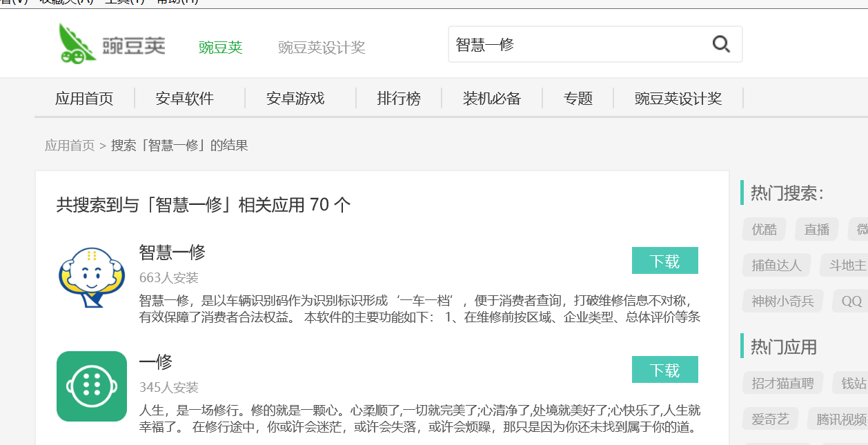
Task: Open the green 豌豆荚 header link
Action: point(221,48)
